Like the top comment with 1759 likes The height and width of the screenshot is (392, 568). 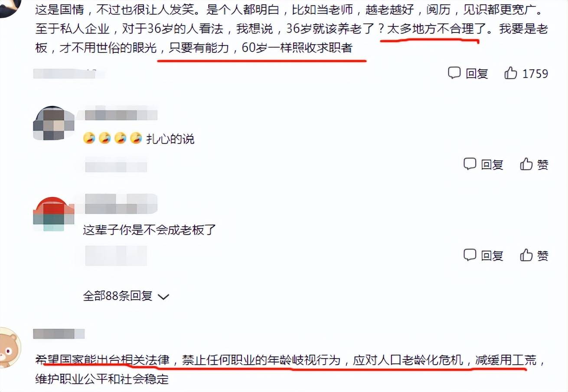[511, 73]
